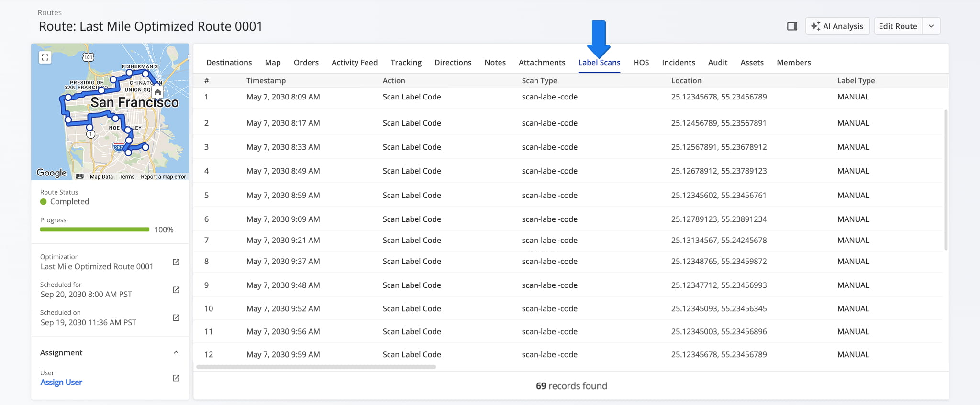
Task: Click location 25.12789123, 55.23891234
Action: (719, 219)
